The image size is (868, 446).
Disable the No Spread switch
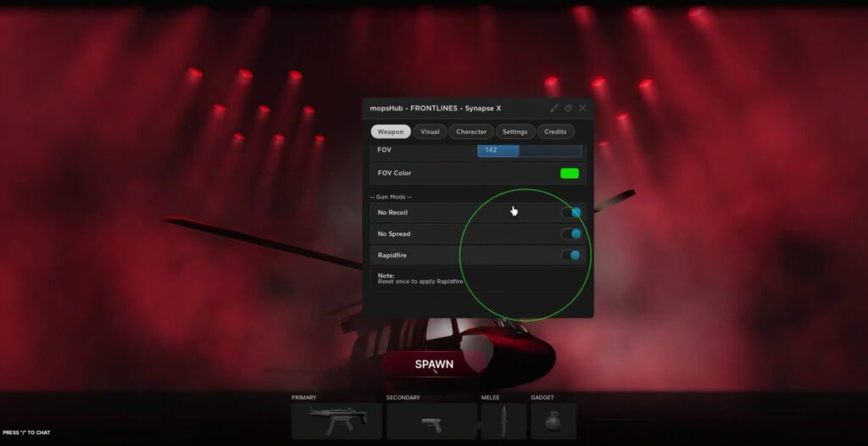(x=571, y=234)
